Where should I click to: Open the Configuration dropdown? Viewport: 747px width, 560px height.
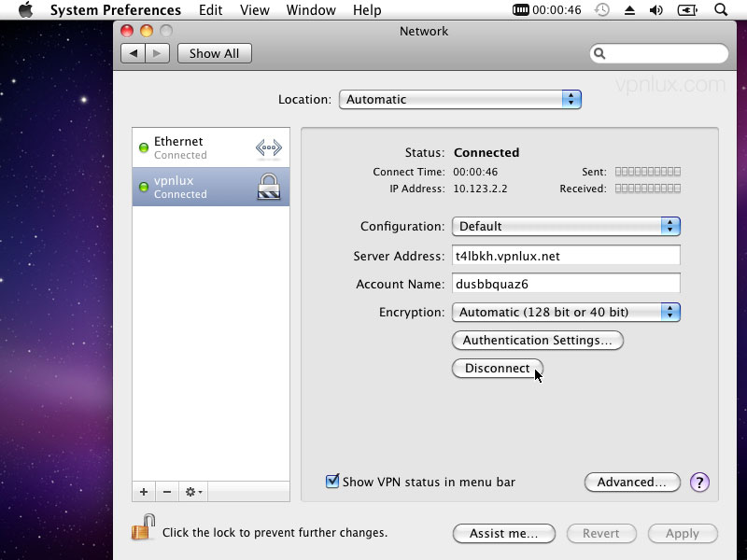[x=566, y=226]
